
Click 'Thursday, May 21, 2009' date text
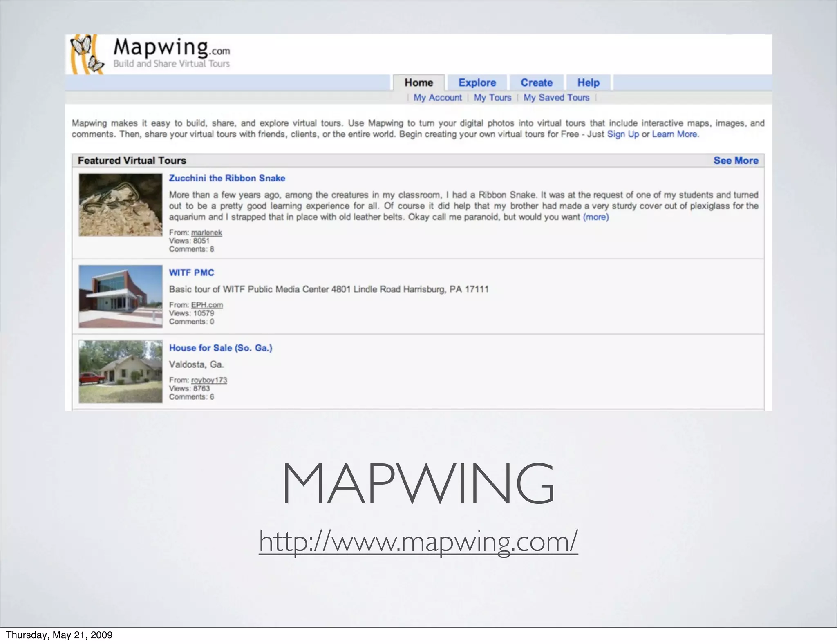59,635
